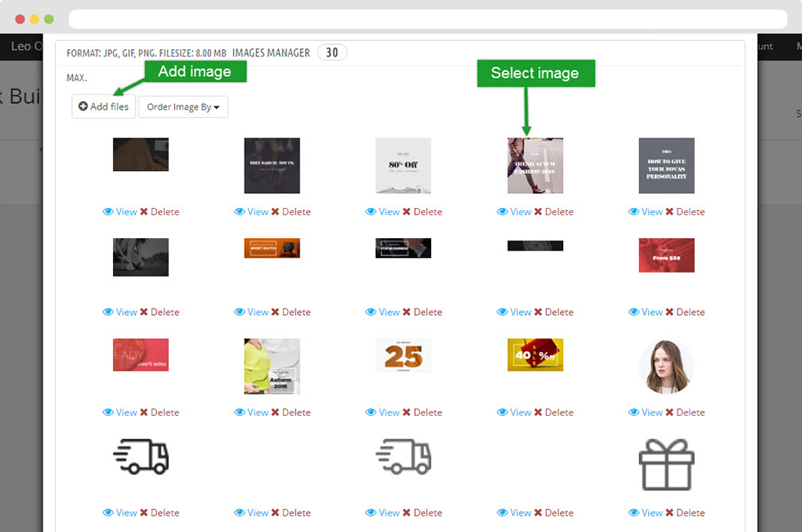This screenshot has height=532, width=802.
Task: Delete the orange '25' image
Action: (x=422, y=413)
